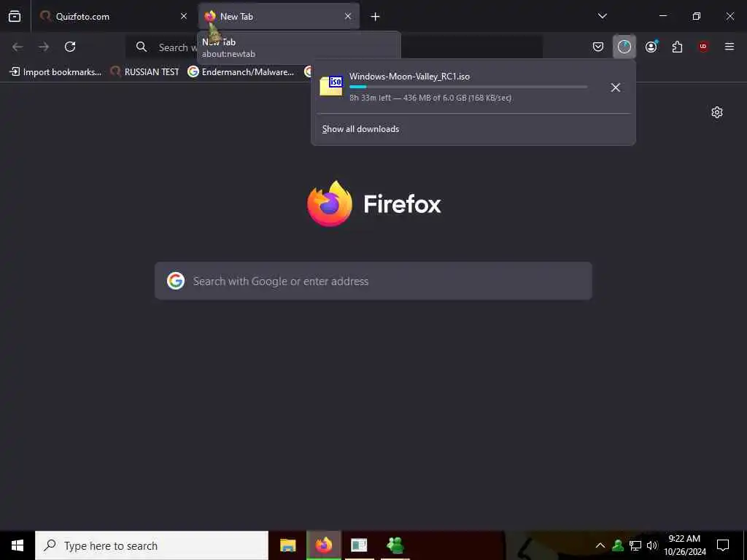Screen dimensions: 747x560
Task: Open the uBlock Origin extension icon
Action: tap(703, 47)
